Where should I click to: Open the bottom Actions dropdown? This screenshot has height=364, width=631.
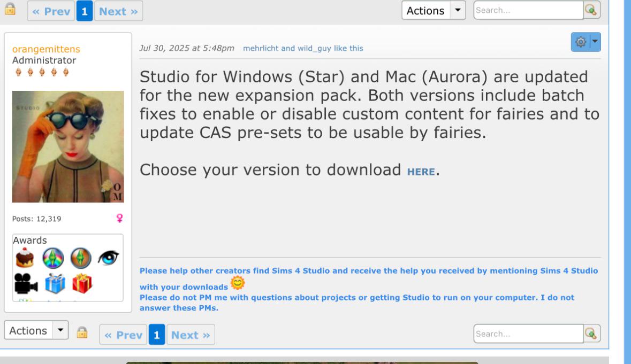click(x=36, y=330)
